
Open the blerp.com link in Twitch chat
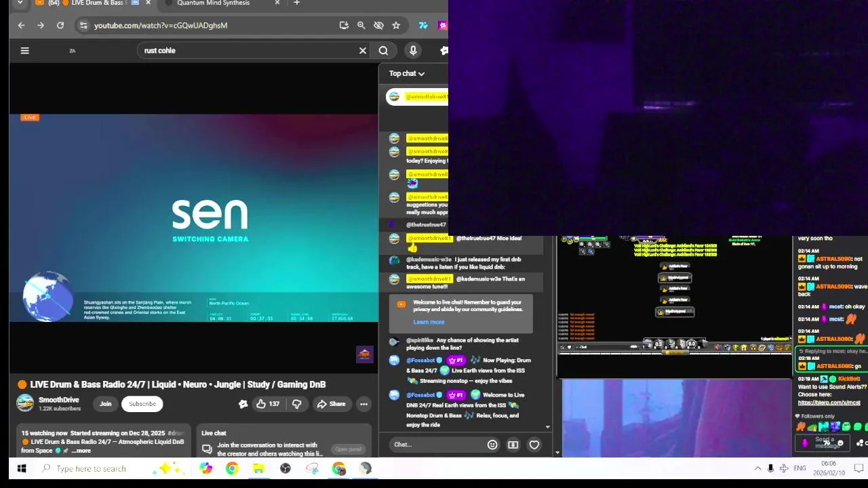tap(829, 403)
